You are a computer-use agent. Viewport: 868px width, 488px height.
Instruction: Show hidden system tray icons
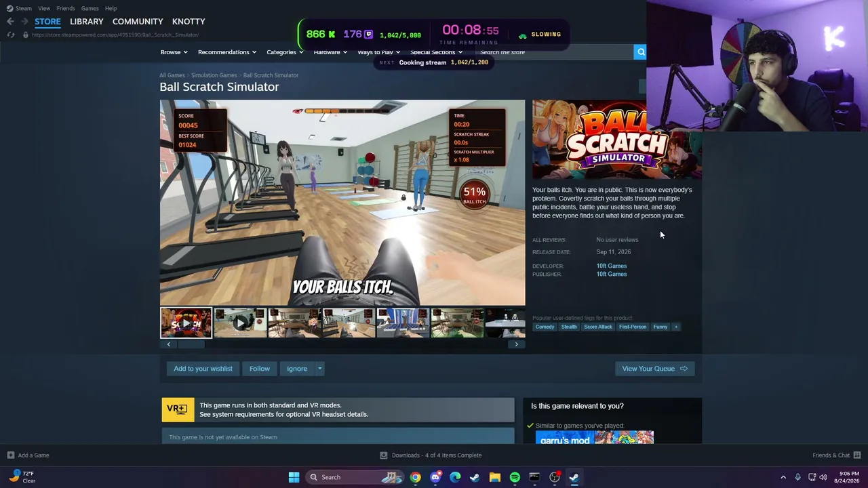tap(783, 477)
